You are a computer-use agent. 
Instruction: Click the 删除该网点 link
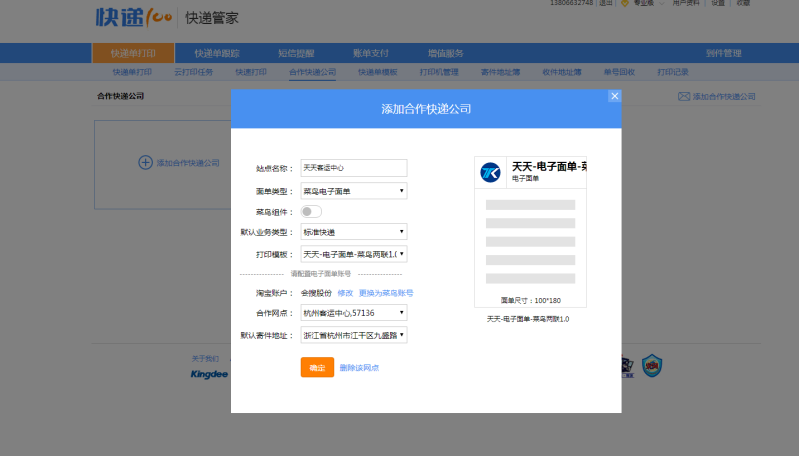[359, 368]
